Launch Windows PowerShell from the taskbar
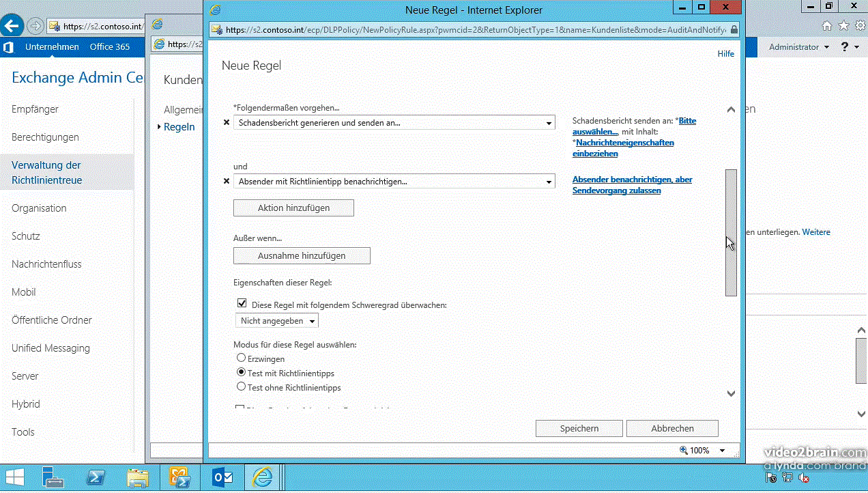The image size is (868, 493). coord(96,477)
